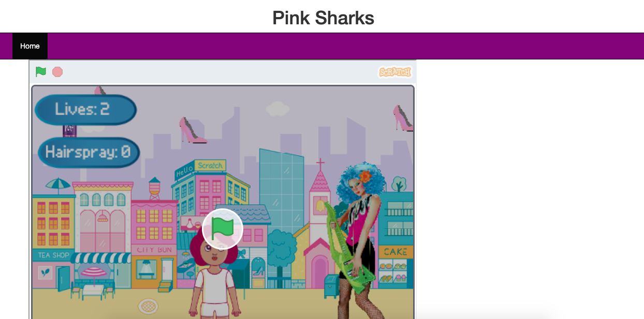Open the Home navigation tab
This screenshot has width=644, height=319.
coord(30,46)
